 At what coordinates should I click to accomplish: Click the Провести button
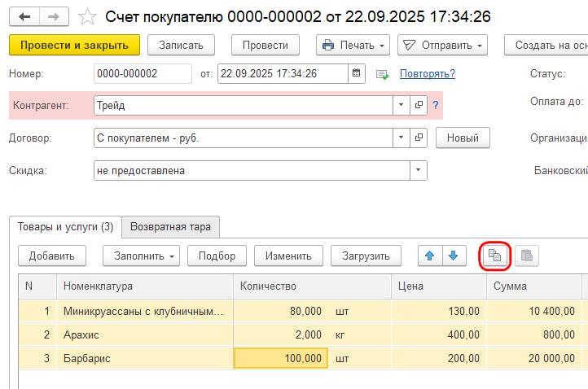[265, 45]
